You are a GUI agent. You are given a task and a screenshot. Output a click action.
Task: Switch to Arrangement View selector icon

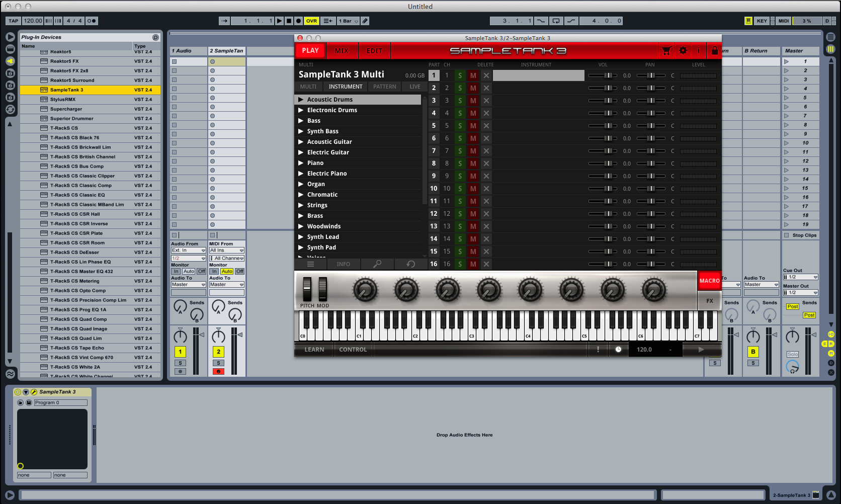[830, 37]
